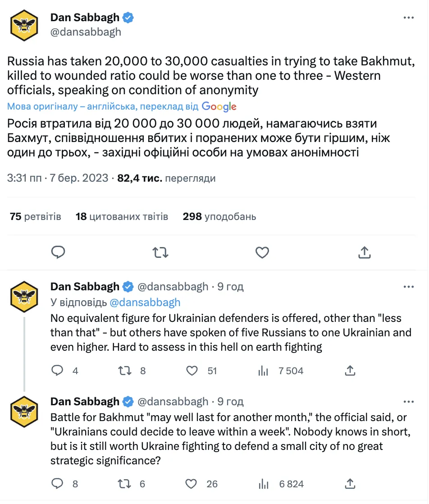The image size is (429, 504).
Task: Share the last tweet in the thread
Action: pos(350,484)
